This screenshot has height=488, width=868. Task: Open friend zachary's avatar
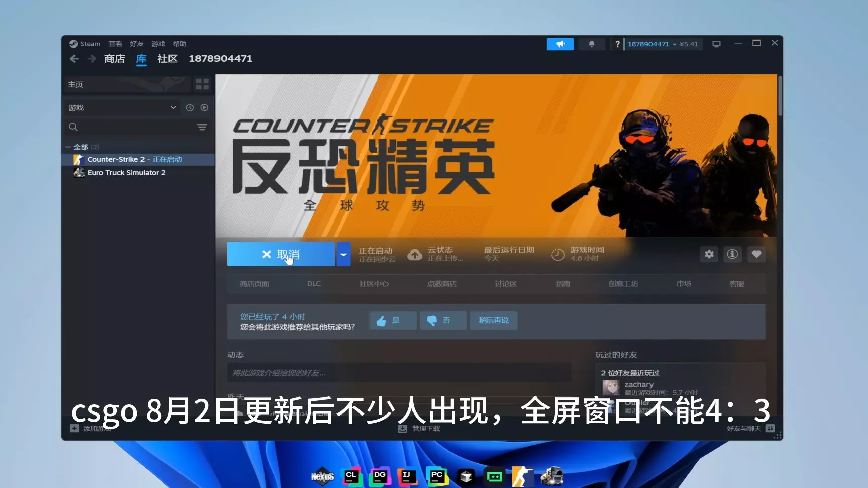click(611, 387)
